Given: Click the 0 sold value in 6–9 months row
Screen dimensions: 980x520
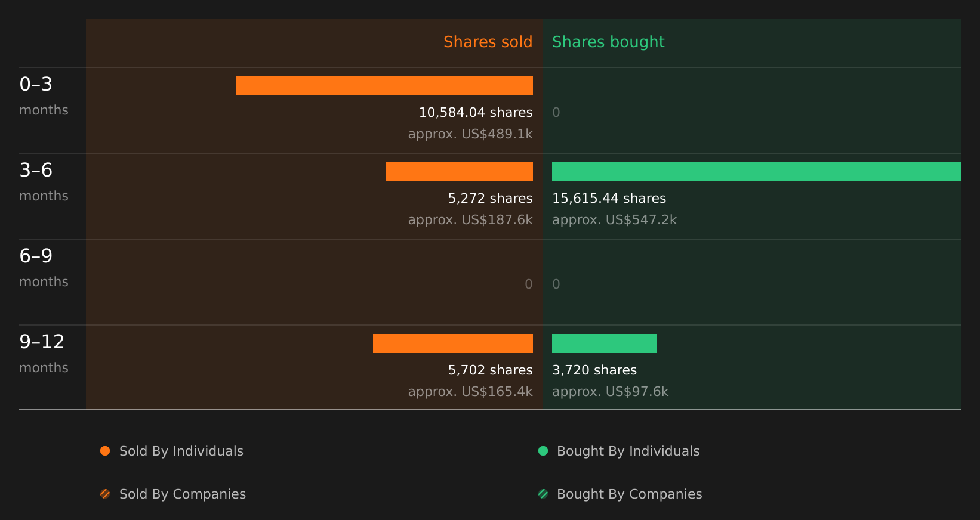Looking at the screenshot, I should [x=529, y=284].
